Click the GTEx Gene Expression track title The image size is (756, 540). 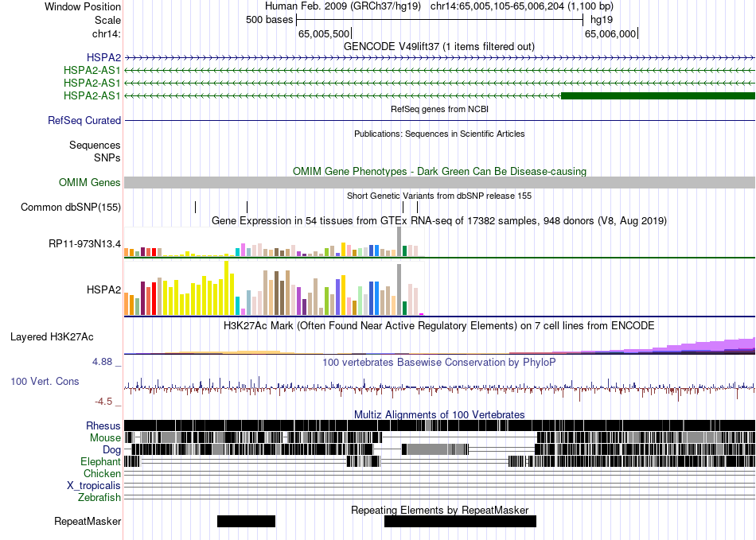(439, 220)
